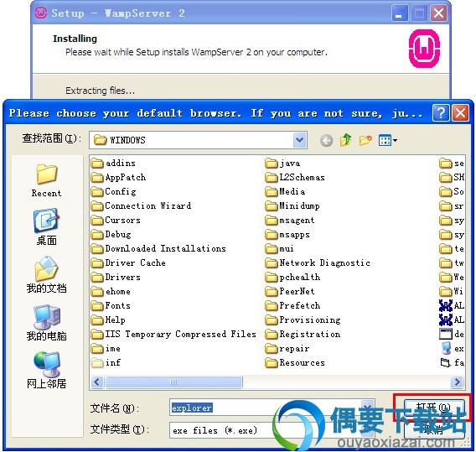Select the Help folder
Screen dimensions: 476x452
click(x=108, y=320)
